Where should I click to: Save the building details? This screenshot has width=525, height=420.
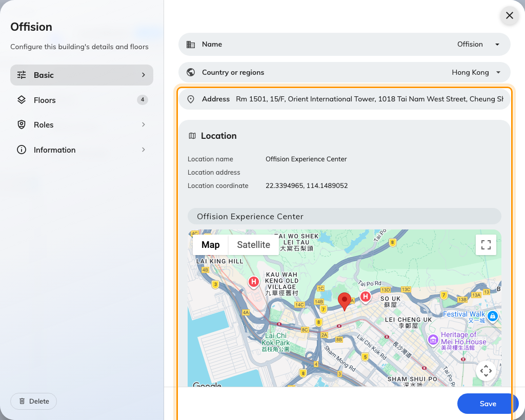click(488, 404)
